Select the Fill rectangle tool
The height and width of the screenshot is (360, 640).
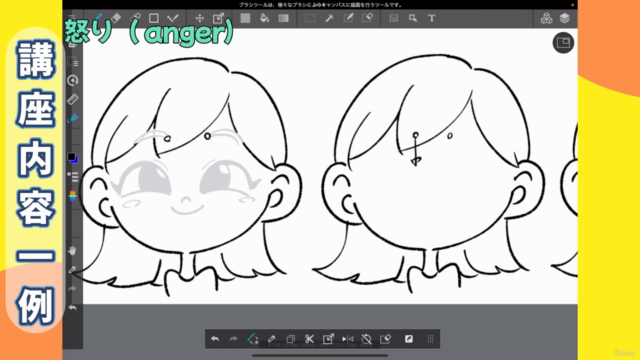click(245, 18)
